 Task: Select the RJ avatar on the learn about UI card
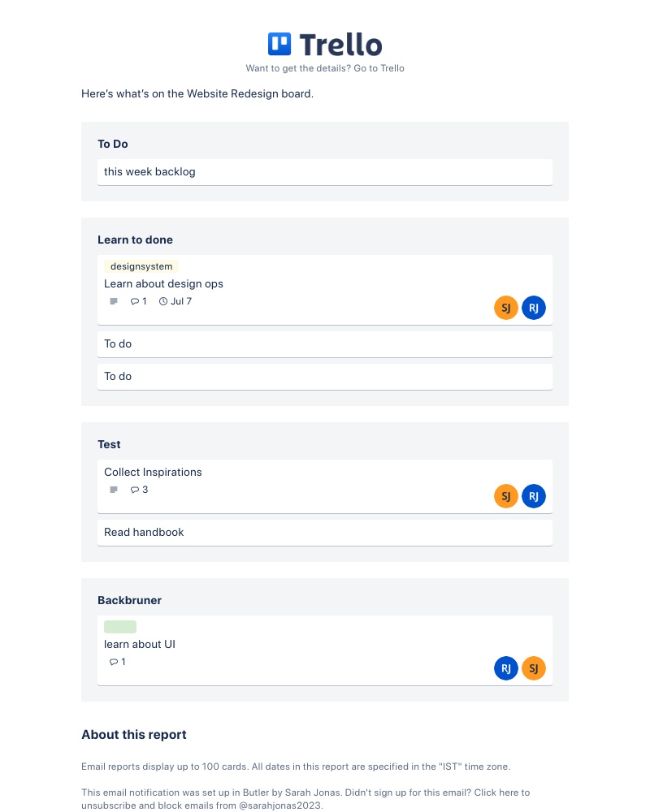pyautogui.click(x=506, y=668)
